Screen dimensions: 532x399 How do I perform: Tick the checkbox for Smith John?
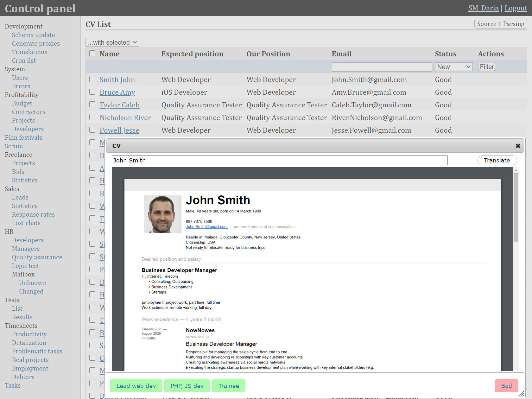92,79
